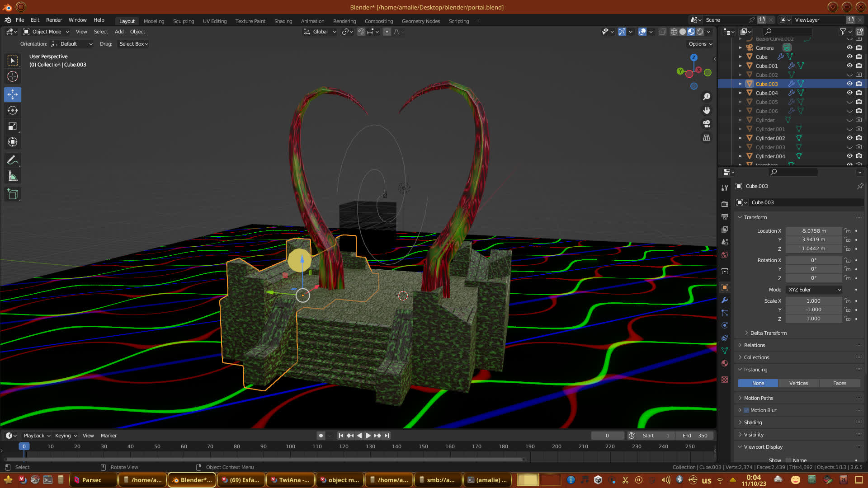Open the Object Mode dropdown

coord(46,32)
